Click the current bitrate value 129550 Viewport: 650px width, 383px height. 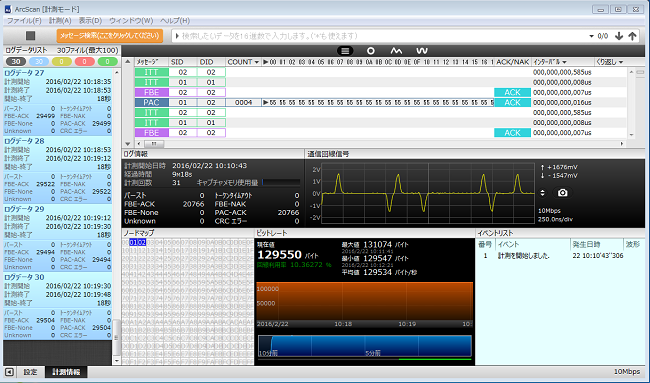(279, 255)
